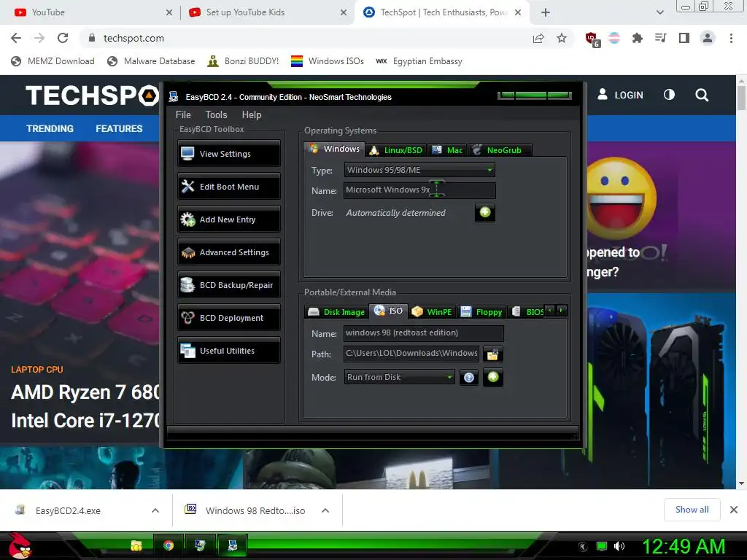Open Chrome extensions puzzle icon
Screen dimensions: 747x560
(637, 38)
